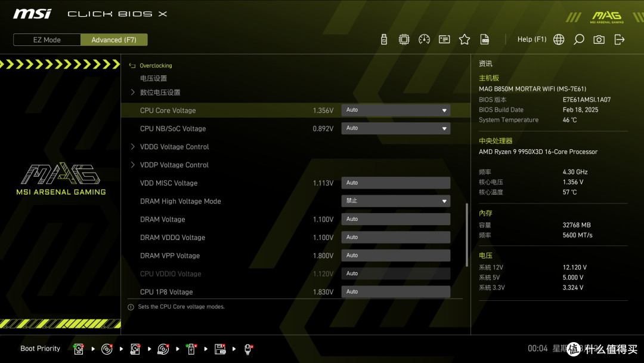
Task: Open CPU NB/SoC Voltage dropdown
Action: coord(395,128)
